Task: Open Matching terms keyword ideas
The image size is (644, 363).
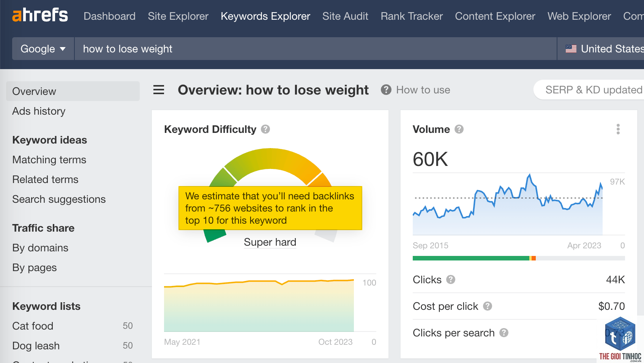Action: pyautogui.click(x=49, y=159)
